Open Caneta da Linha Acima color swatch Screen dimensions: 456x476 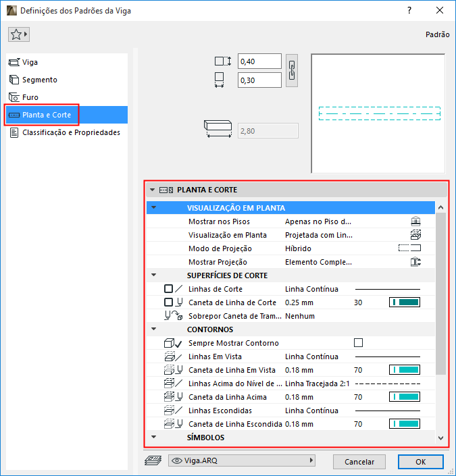(405, 397)
